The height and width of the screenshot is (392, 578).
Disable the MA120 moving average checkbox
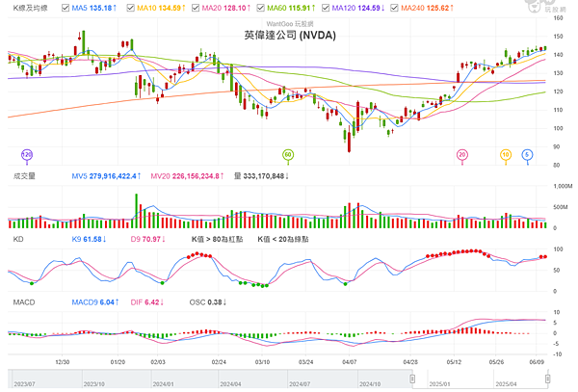tap(326, 8)
